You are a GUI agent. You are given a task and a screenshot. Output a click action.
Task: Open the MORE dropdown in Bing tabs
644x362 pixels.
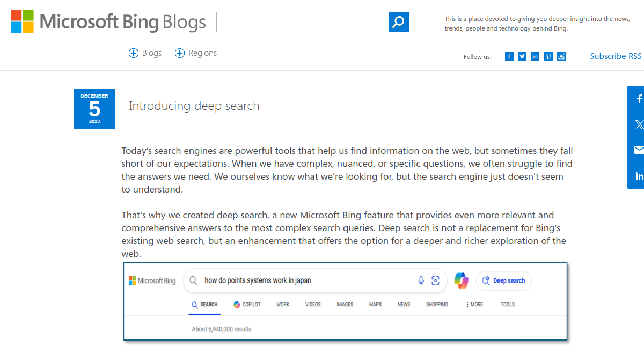point(474,305)
